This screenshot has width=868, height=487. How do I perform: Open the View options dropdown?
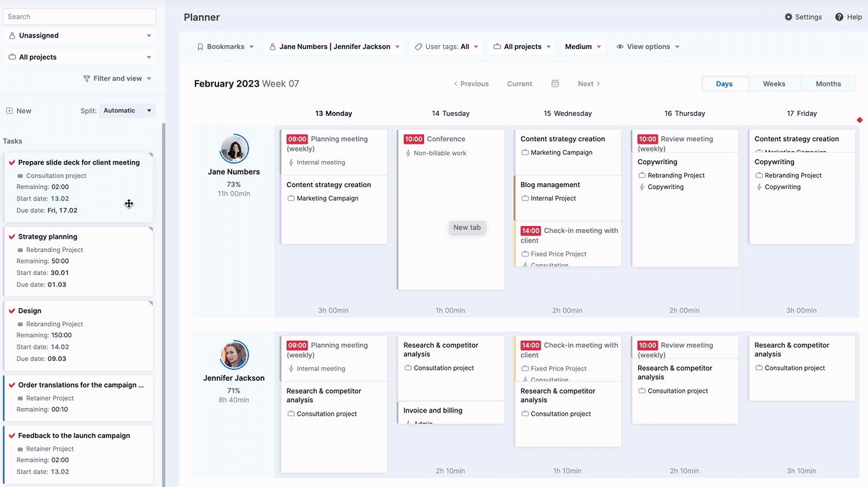(x=648, y=46)
